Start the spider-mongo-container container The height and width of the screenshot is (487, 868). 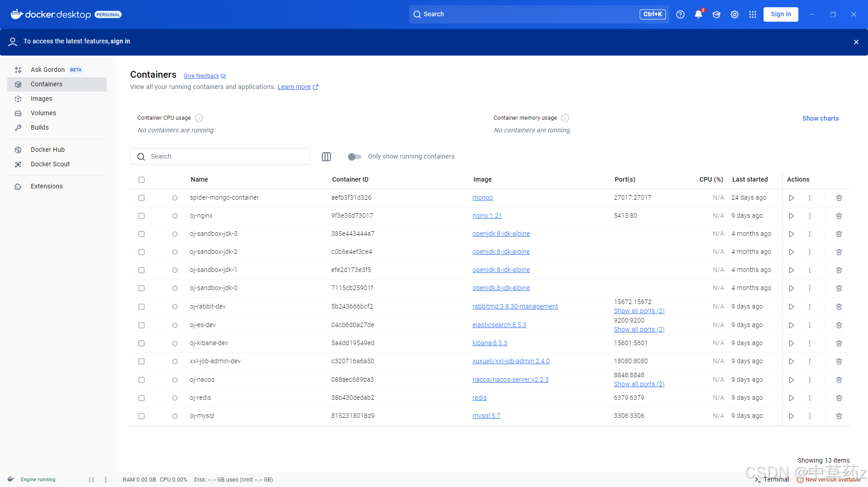(x=792, y=198)
